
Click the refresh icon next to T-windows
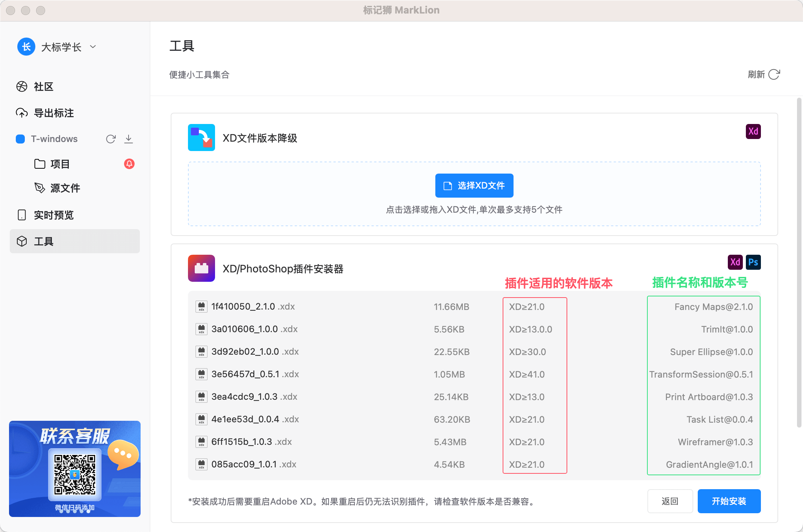point(111,139)
